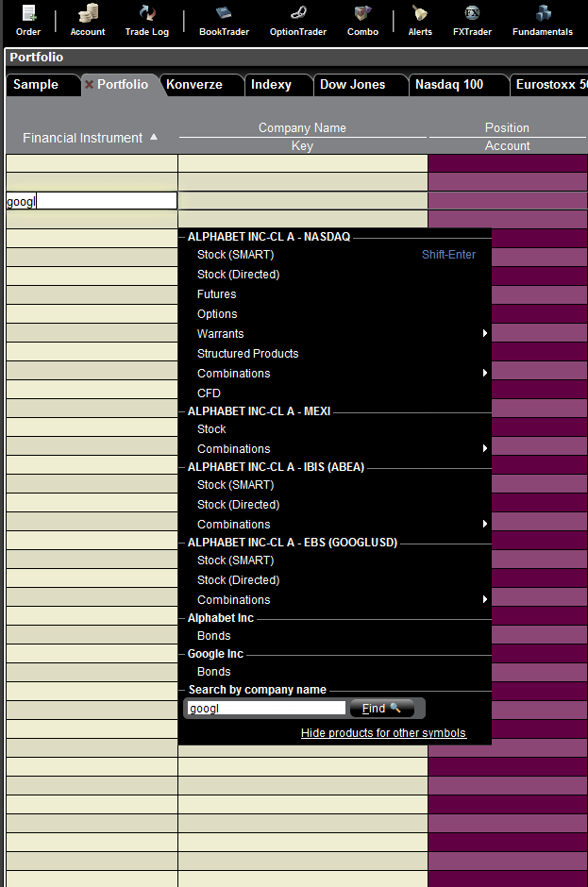Screen dimensions: 588x887
Task: Open the Trade Log icon
Action: [147, 20]
